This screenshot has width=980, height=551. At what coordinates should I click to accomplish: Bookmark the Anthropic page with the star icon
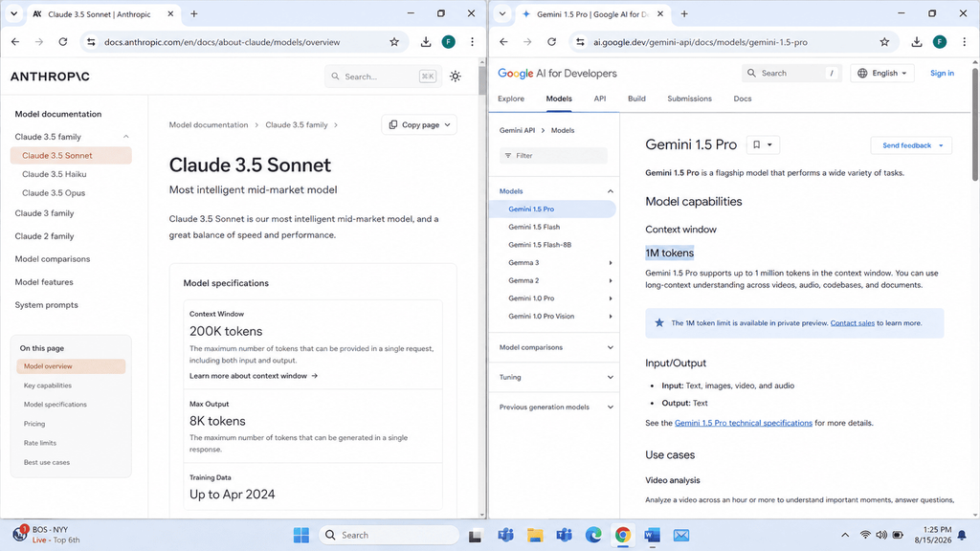pos(393,42)
